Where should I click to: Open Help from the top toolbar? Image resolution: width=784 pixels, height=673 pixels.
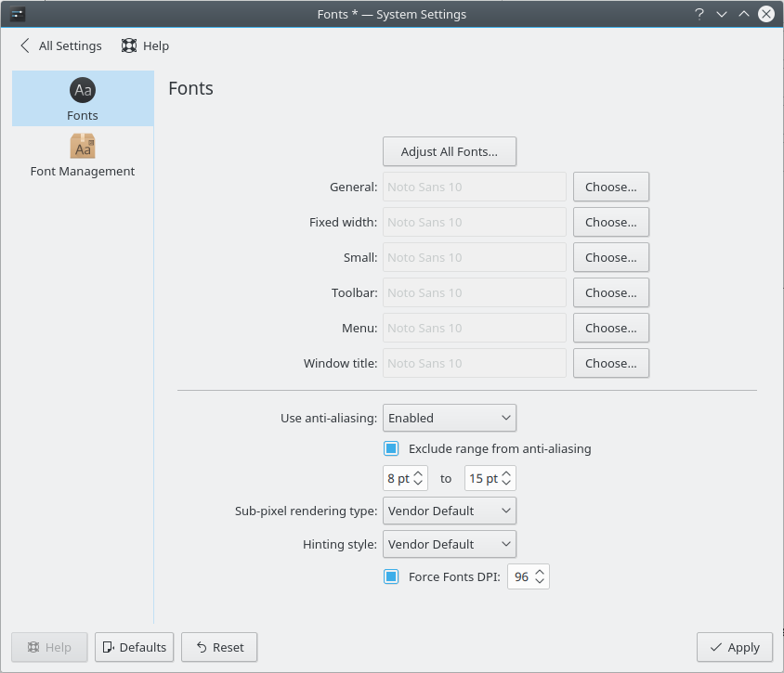[145, 45]
